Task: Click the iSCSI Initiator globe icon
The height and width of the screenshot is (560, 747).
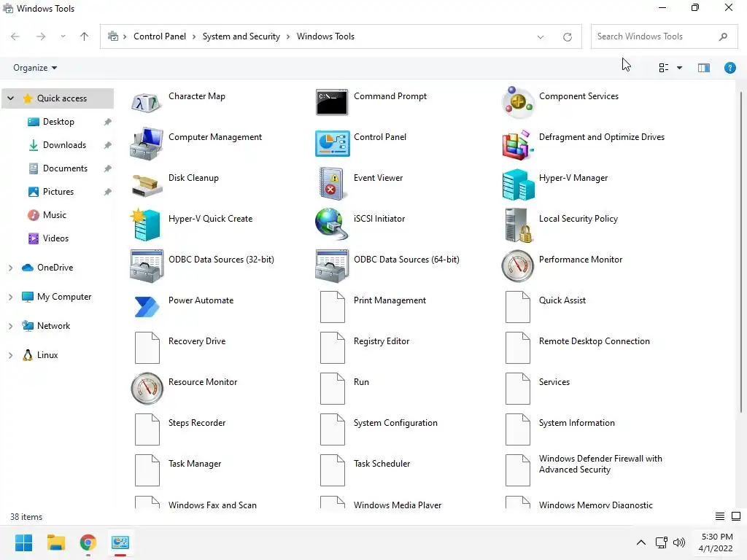Action: pyautogui.click(x=331, y=224)
